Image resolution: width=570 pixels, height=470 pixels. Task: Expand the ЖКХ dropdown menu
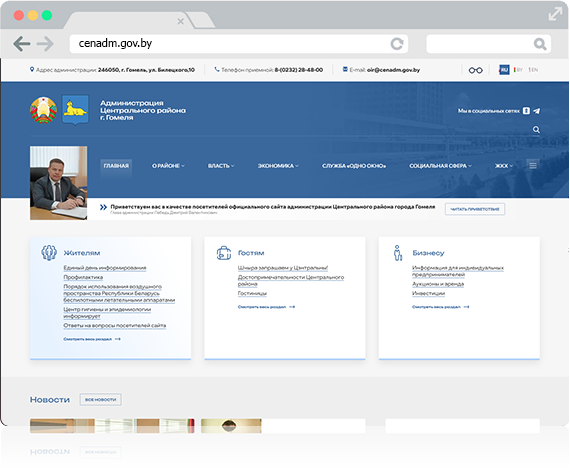[x=503, y=166]
